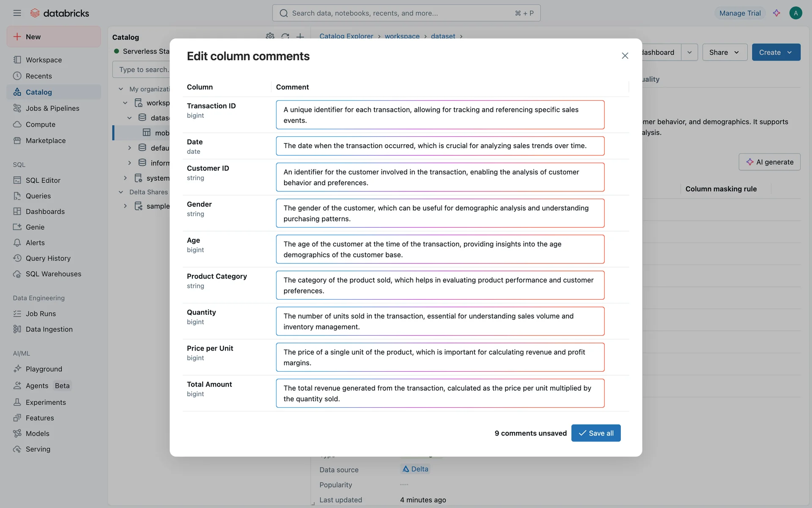The image size is (812, 508).
Task: Open the SQL Editor page
Action: click(43, 180)
